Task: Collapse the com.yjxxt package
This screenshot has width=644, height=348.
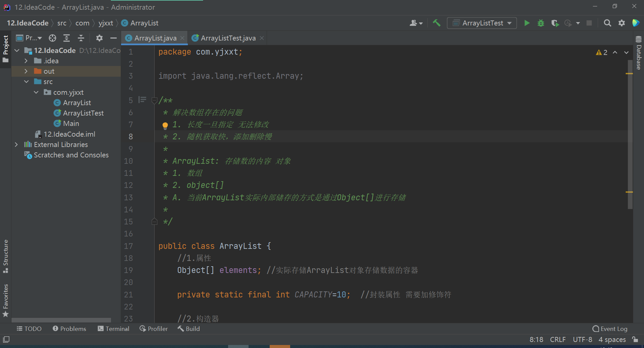Action: (x=36, y=92)
